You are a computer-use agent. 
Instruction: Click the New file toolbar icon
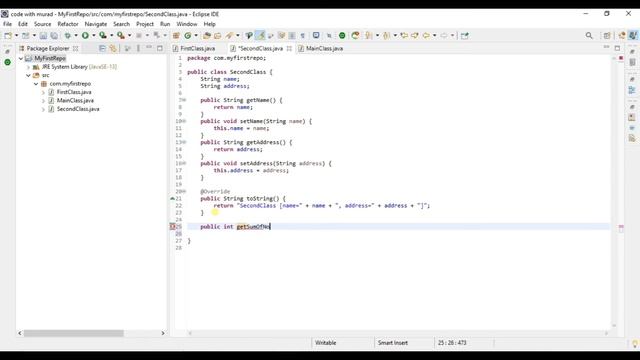(8, 36)
